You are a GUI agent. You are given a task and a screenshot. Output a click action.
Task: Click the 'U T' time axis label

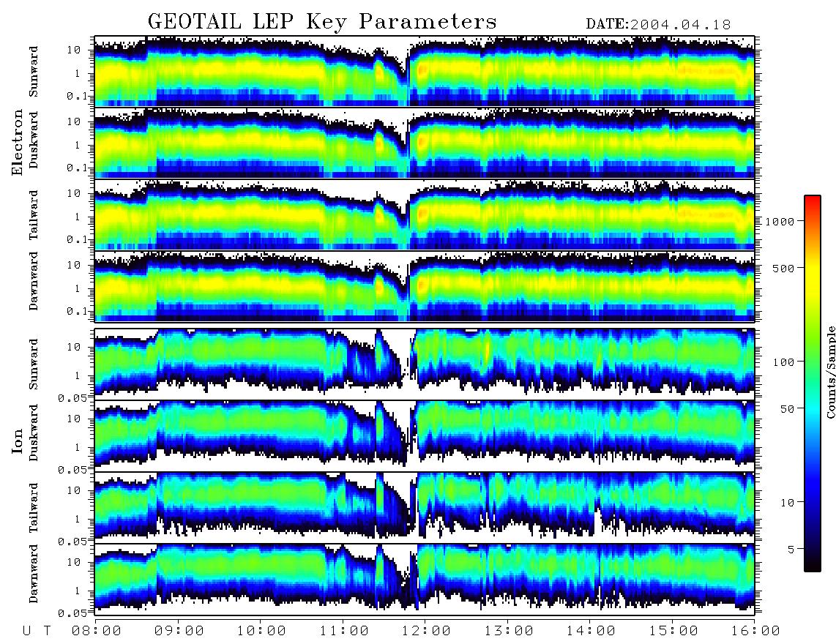[x=37, y=631]
